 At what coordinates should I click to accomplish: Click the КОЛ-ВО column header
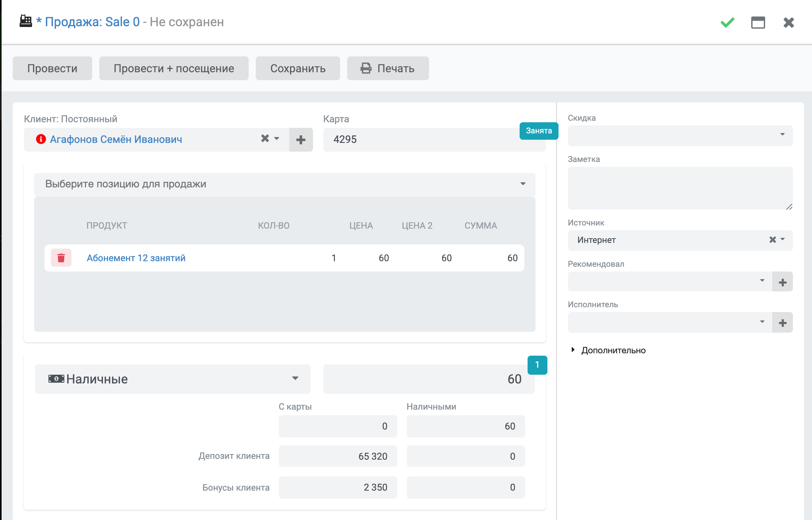click(274, 225)
